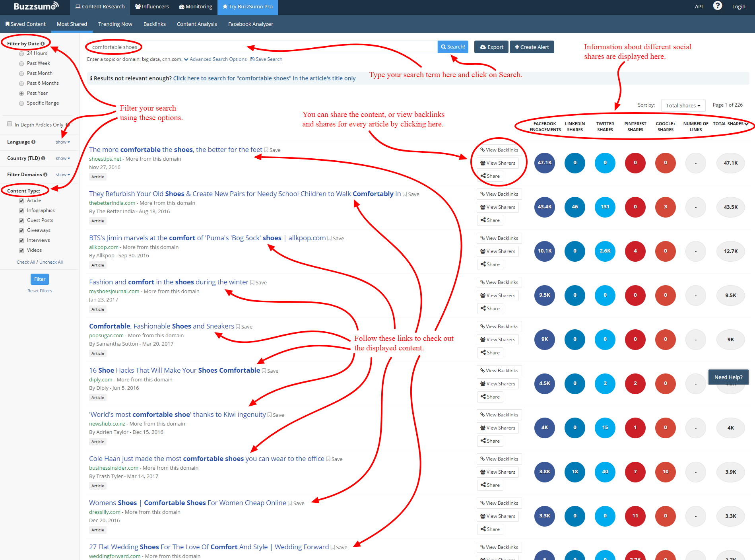The image size is (755, 560).
Task: Click total shares bubble 43.5K
Action: 731,207
